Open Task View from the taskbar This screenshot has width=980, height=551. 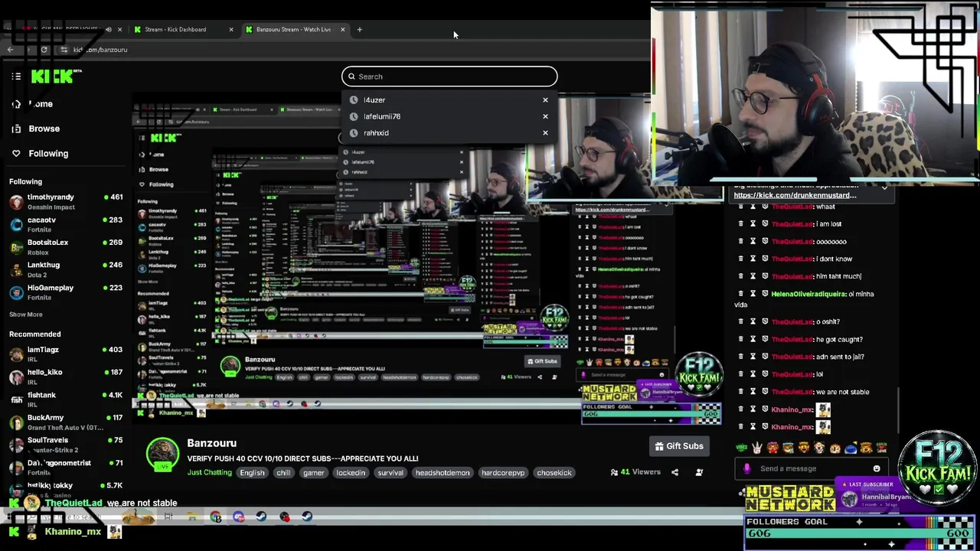click(168, 517)
